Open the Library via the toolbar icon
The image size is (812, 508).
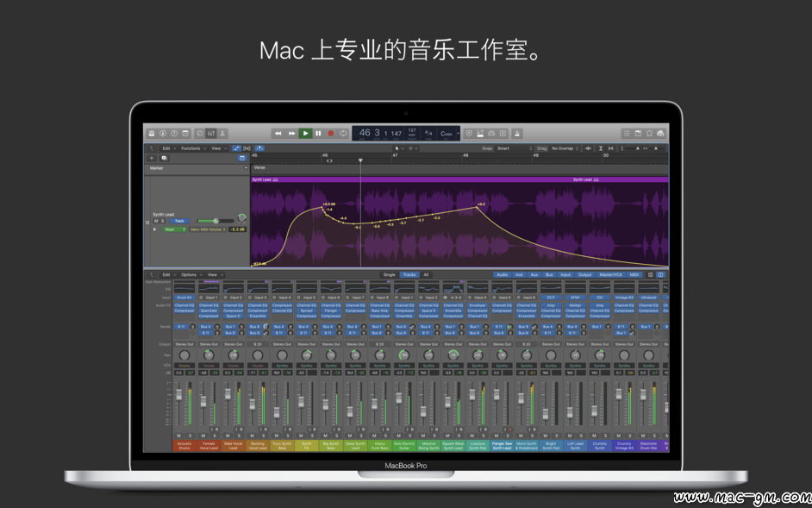click(x=151, y=133)
